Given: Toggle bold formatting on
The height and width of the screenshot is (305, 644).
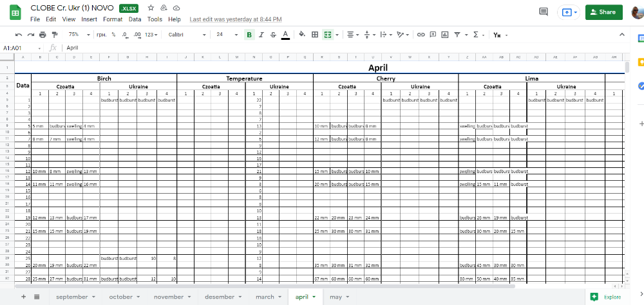Looking at the screenshot, I should pos(250,35).
